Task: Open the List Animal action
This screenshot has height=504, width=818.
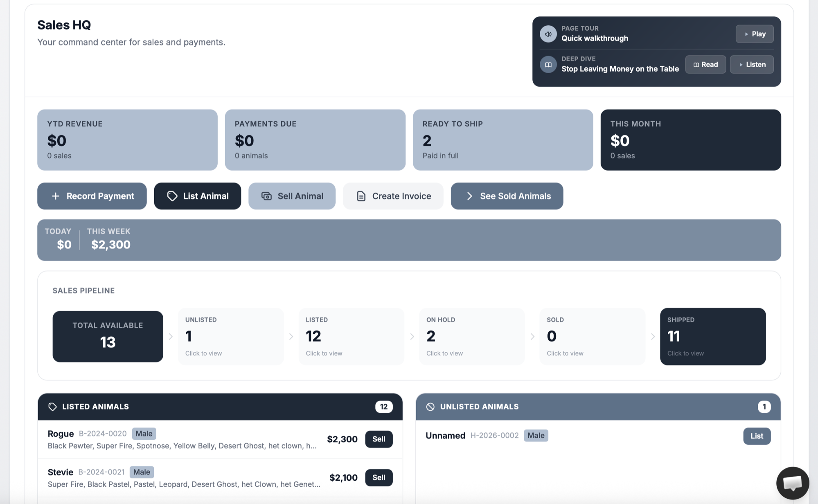Action: 197,196
